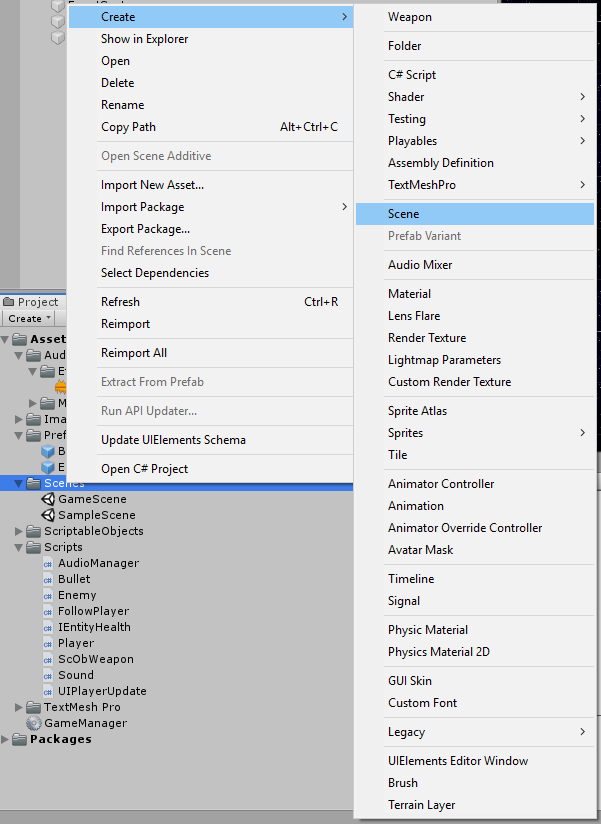Open the Legacy submenu
This screenshot has height=824, width=601.
[475, 732]
